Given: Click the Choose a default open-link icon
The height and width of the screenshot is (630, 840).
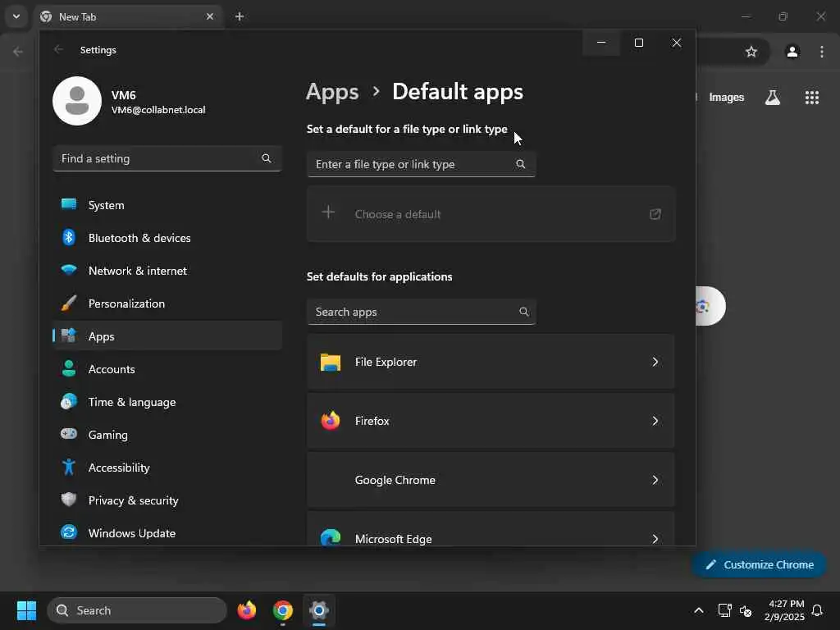Looking at the screenshot, I should pyautogui.click(x=655, y=214).
